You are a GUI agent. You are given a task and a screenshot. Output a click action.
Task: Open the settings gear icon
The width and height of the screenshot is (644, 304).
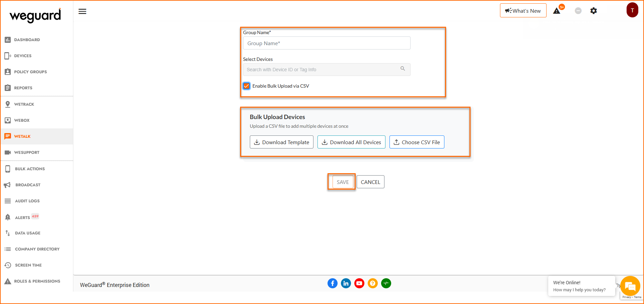593,11
